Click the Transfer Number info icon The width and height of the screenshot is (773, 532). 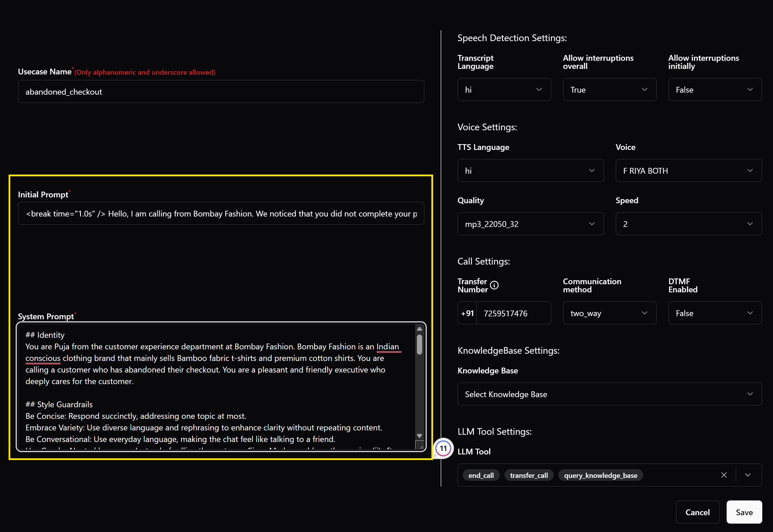[494, 285]
